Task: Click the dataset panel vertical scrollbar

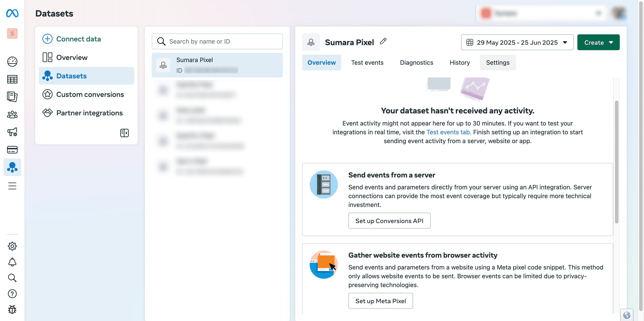Action: pyautogui.click(x=617, y=162)
